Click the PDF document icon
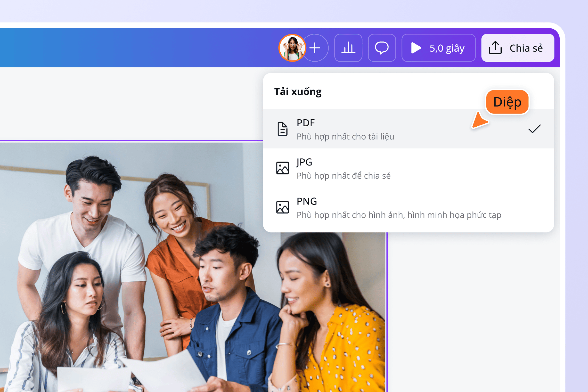Image resolution: width=588 pixels, height=392 pixels. coord(283,129)
